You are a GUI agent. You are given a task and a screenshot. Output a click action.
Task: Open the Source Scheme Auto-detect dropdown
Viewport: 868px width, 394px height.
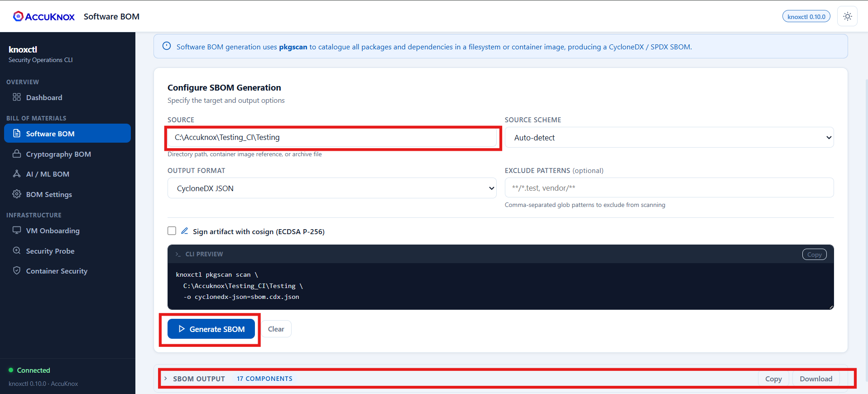point(669,137)
